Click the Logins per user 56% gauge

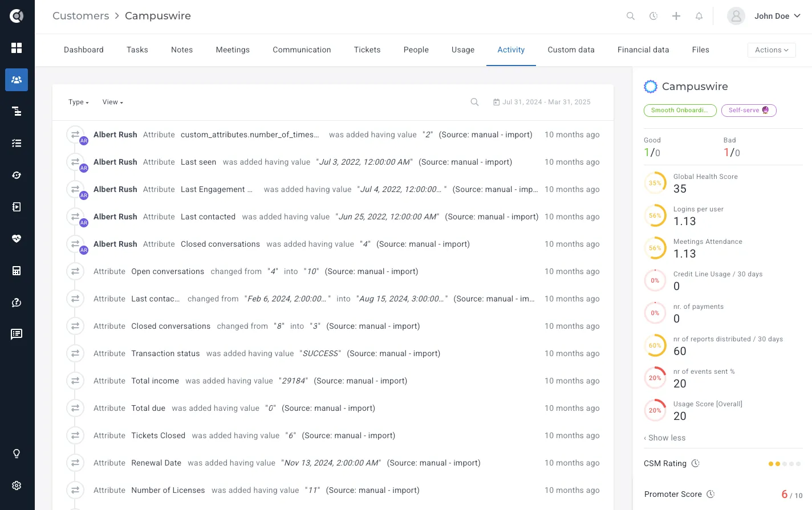point(655,215)
